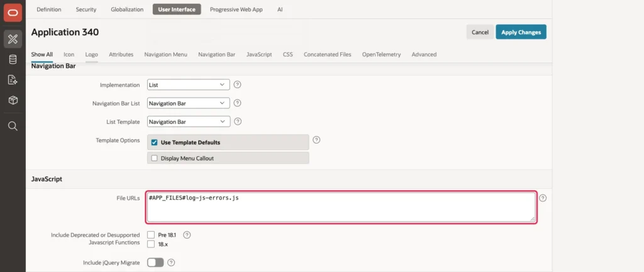Click the Template Options label

coord(118,140)
